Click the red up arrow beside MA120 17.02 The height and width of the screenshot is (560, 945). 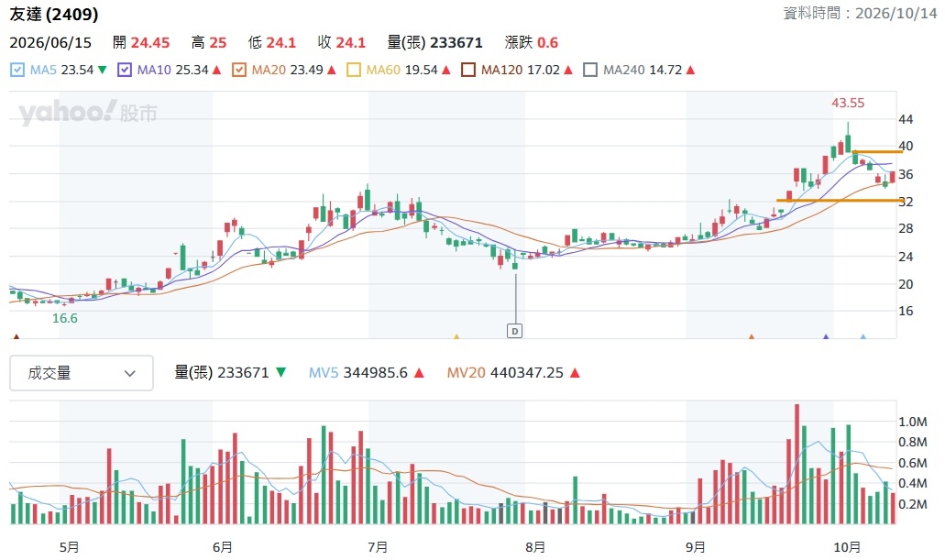point(567,70)
